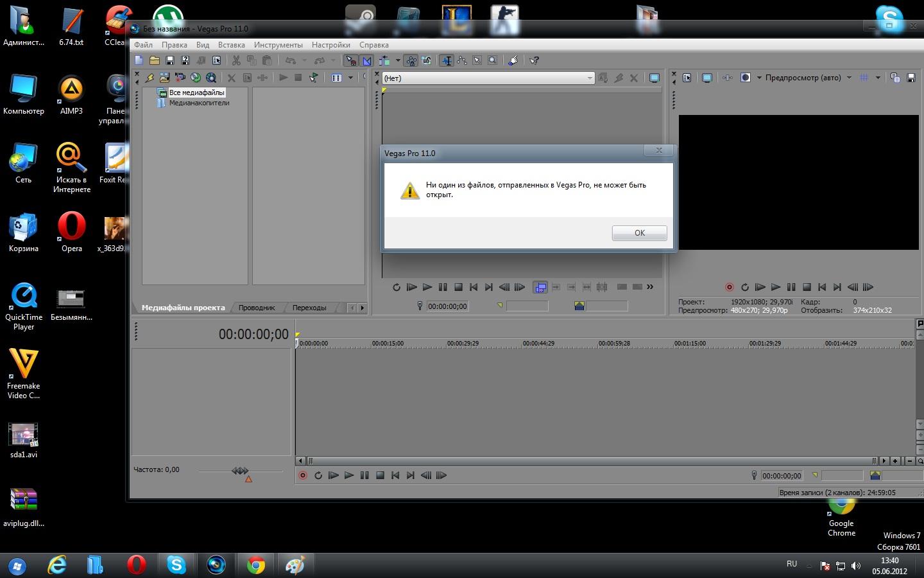Toggle Ignore Event Grouping
Viewport: 924px width, 578px height.
pos(427,60)
